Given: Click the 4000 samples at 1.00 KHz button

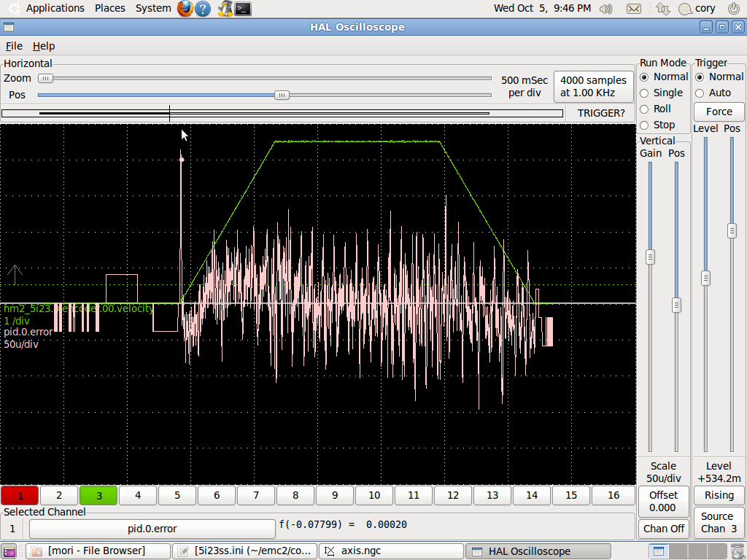Looking at the screenshot, I should pyautogui.click(x=594, y=87).
